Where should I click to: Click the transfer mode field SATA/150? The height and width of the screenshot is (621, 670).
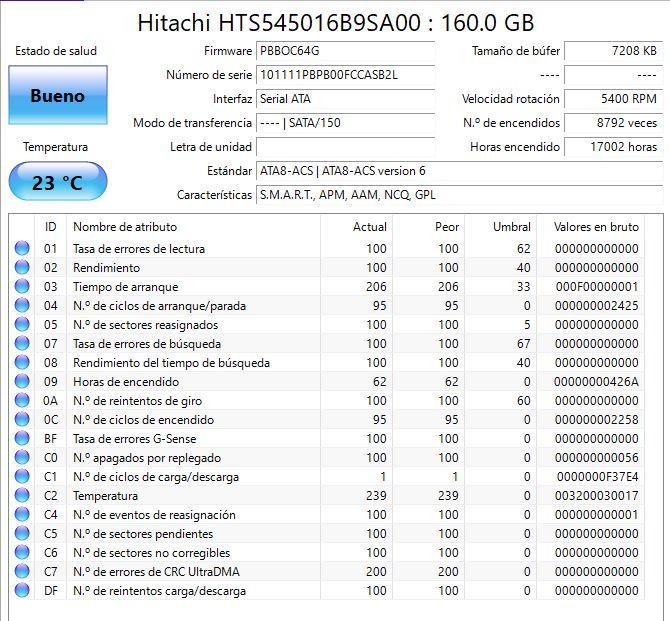(x=345, y=123)
